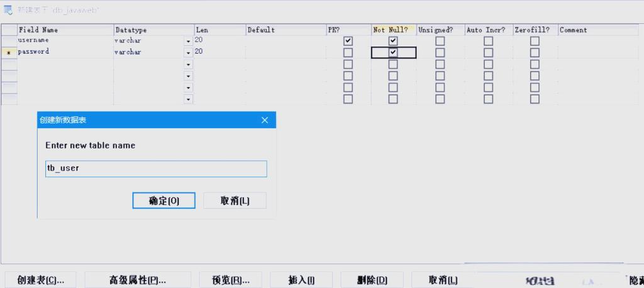Viewport: 644px width, 288px height.
Task: Open datatype dropdown in the fifth row
Action: tap(189, 87)
